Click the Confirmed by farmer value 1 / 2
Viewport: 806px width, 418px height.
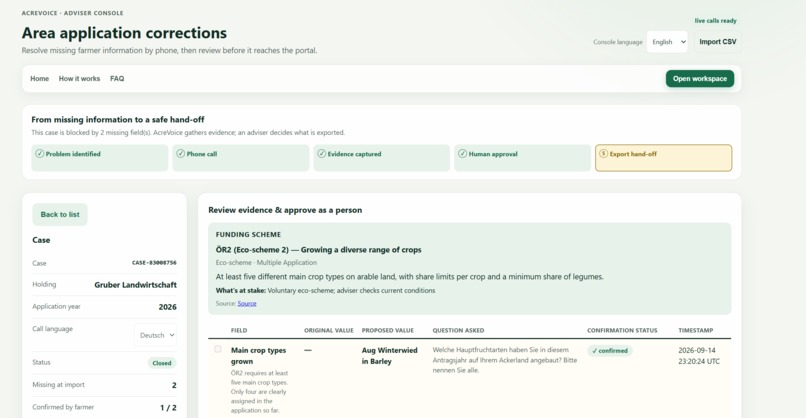pos(168,408)
